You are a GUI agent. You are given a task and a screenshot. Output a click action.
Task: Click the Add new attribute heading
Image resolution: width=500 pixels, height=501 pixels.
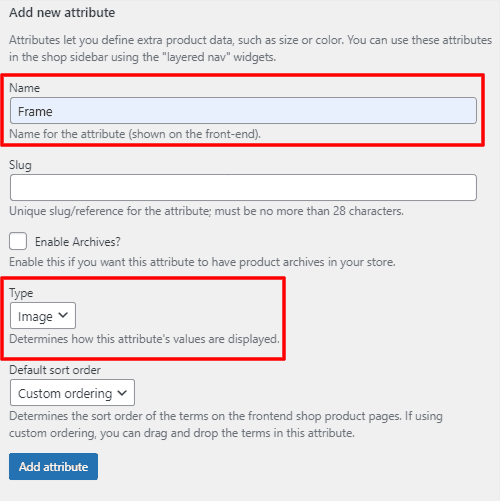pyautogui.click(x=62, y=13)
